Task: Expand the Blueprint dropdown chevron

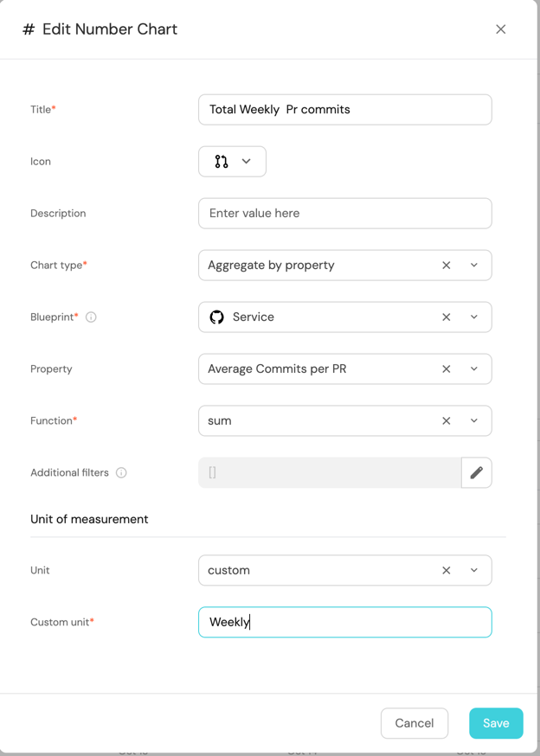Action: pyautogui.click(x=474, y=317)
